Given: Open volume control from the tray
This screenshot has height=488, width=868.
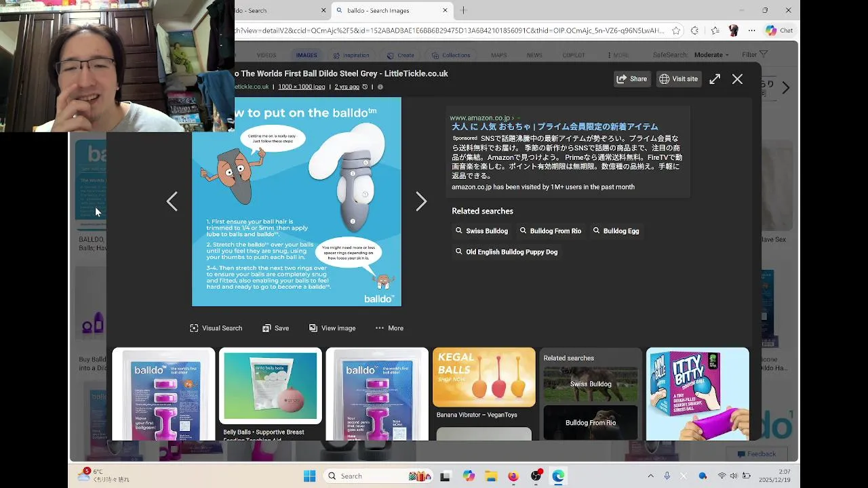Looking at the screenshot, I should click(734, 476).
